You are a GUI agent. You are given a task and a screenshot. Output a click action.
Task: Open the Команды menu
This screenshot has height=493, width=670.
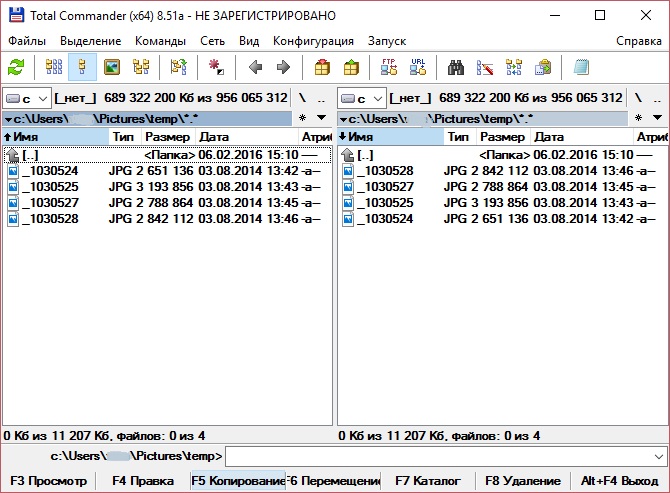161,41
